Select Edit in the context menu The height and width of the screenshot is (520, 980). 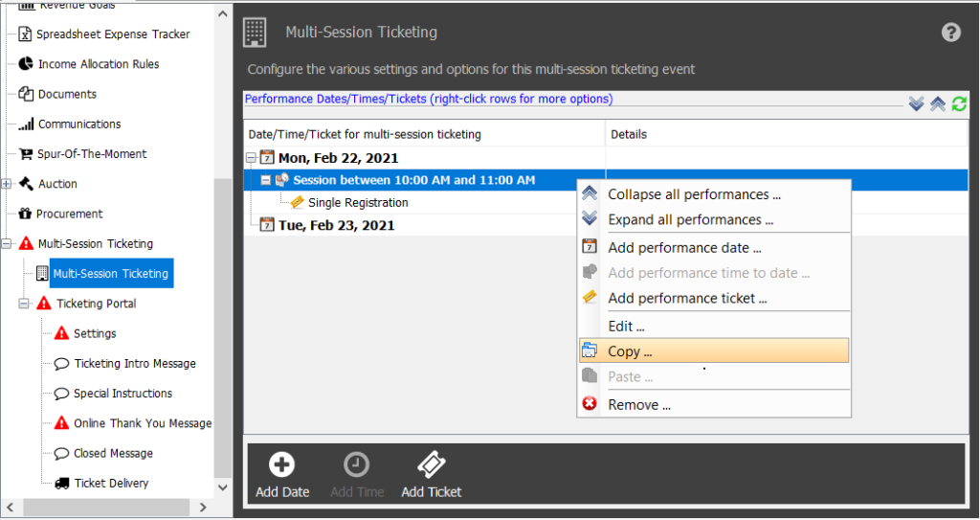click(714, 326)
